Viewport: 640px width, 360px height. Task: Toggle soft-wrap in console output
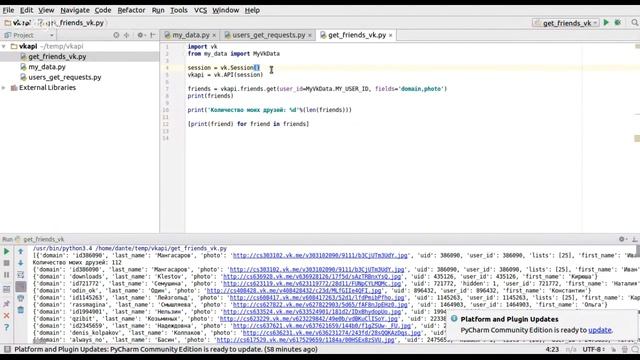point(21,275)
